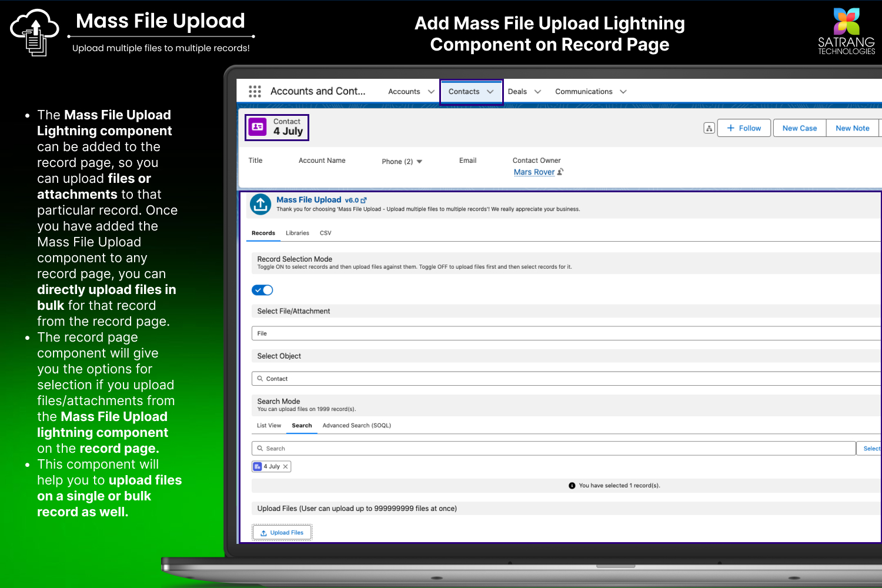Expand the Deals tab dropdown chevron
The image size is (882, 588).
coord(537,92)
